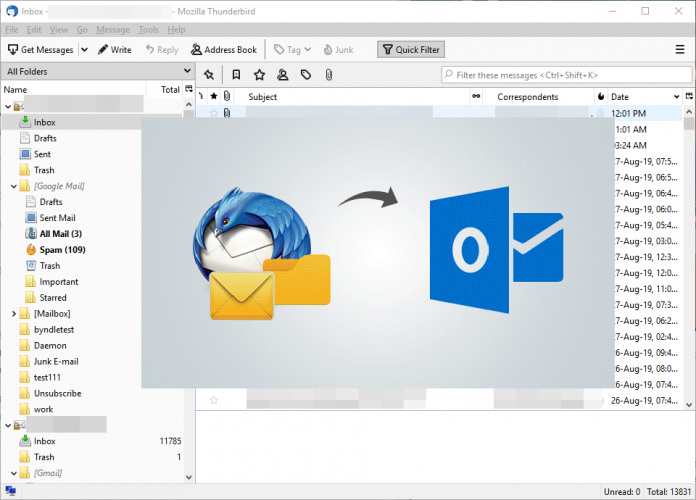696x500 pixels.
Task: Open the byndletest folder
Action: coord(54,329)
